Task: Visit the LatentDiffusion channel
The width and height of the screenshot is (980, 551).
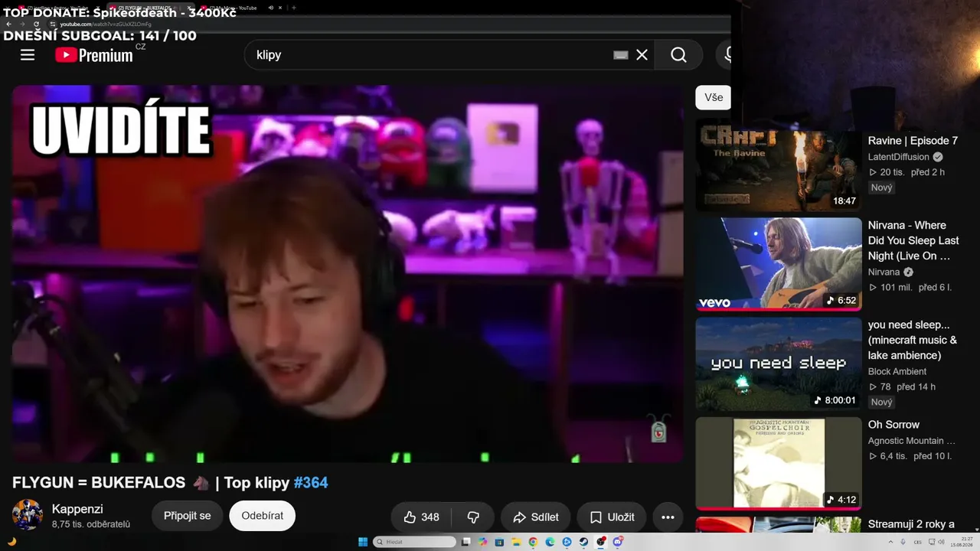Action: coord(899,157)
